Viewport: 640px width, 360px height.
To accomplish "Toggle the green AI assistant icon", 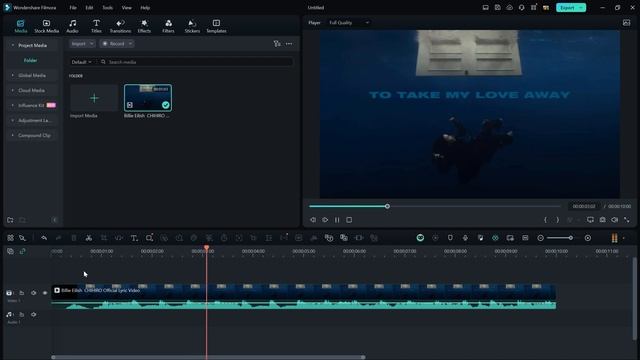I will (x=420, y=238).
